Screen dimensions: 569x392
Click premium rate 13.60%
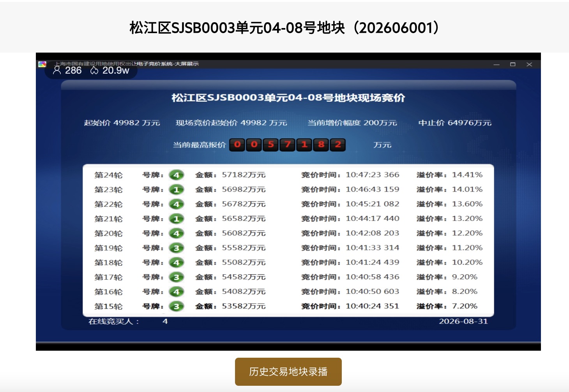coord(467,204)
